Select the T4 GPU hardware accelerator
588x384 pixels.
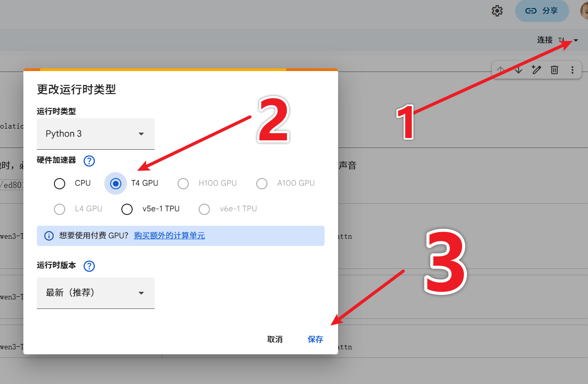coord(116,183)
